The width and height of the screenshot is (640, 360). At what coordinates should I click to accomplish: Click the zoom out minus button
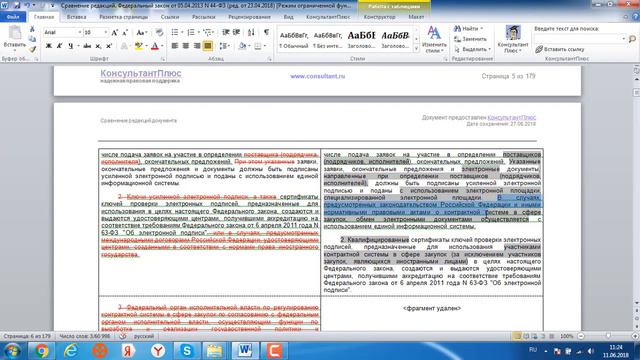tap(581, 336)
